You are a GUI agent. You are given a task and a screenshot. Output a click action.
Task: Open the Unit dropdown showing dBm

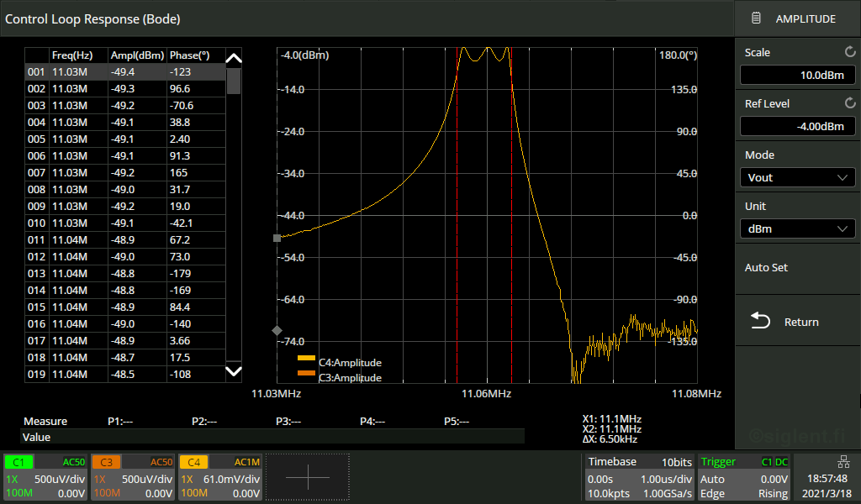[797, 228]
